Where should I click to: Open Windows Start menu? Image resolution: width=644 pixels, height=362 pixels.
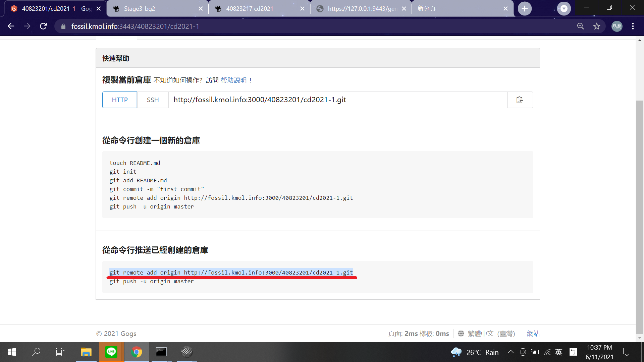12,352
